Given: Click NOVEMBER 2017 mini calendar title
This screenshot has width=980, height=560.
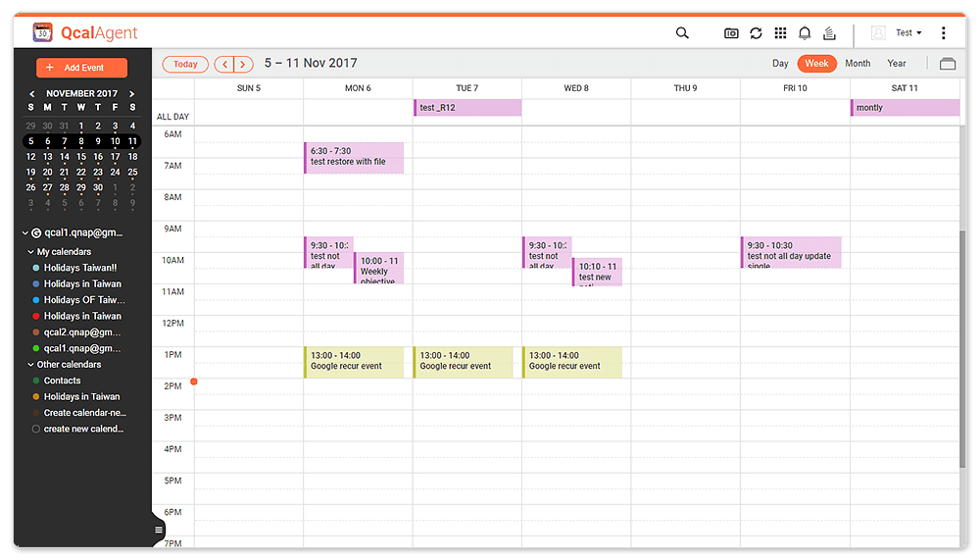Looking at the screenshot, I should 82,94.
